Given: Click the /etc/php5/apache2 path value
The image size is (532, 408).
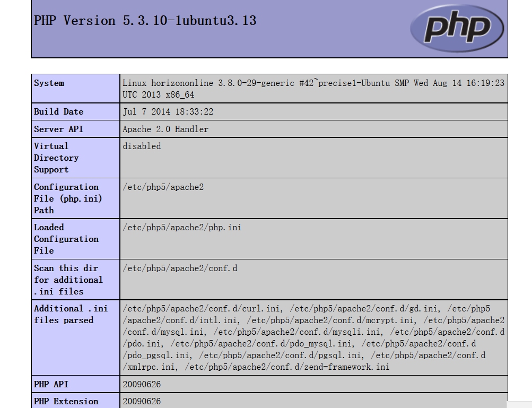Looking at the screenshot, I should [163, 187].
